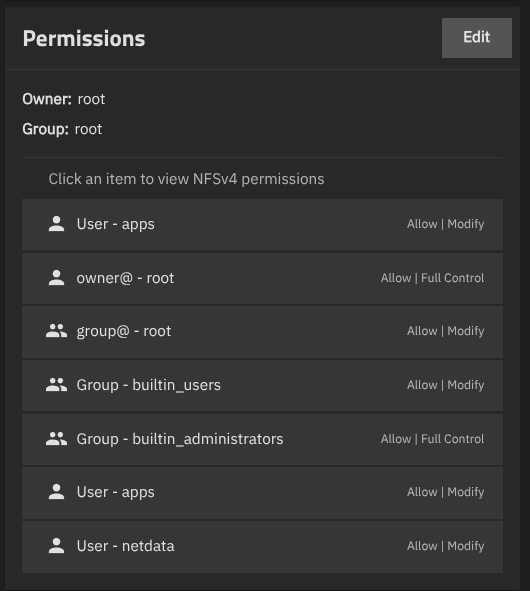Select the group icon for builtin_users
This screenshot has width=530, height=591.
point(57,385)
